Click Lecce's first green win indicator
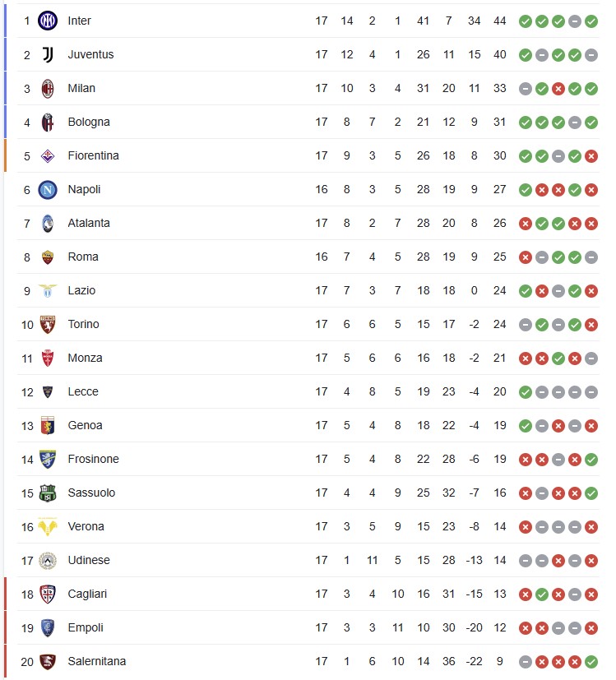616x680 pixels. tap(526, 392)
